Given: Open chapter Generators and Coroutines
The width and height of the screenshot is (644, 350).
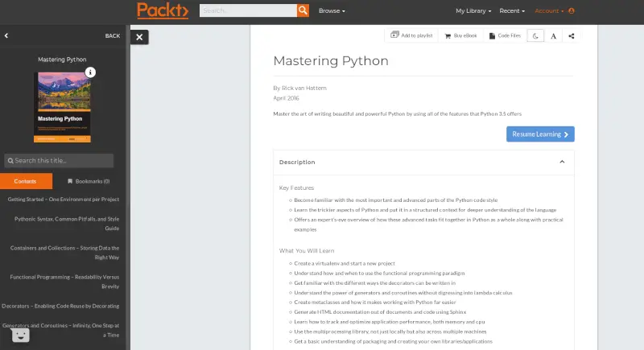Looking at the screenshot, I should (61, 331).
